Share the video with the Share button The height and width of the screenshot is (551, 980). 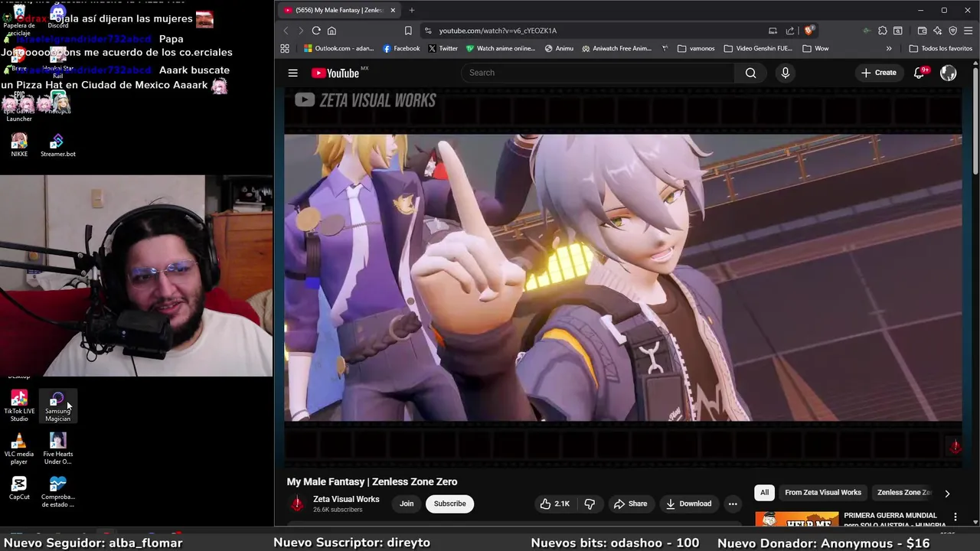(x=630, y=504)
